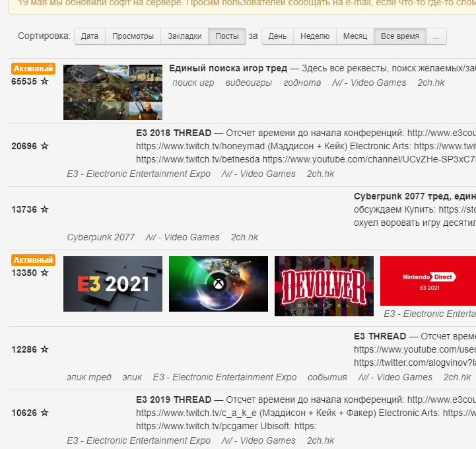Sort threads by Закладки
The width and height of the screenshot is (476, 449).
(x=185, y=36)
